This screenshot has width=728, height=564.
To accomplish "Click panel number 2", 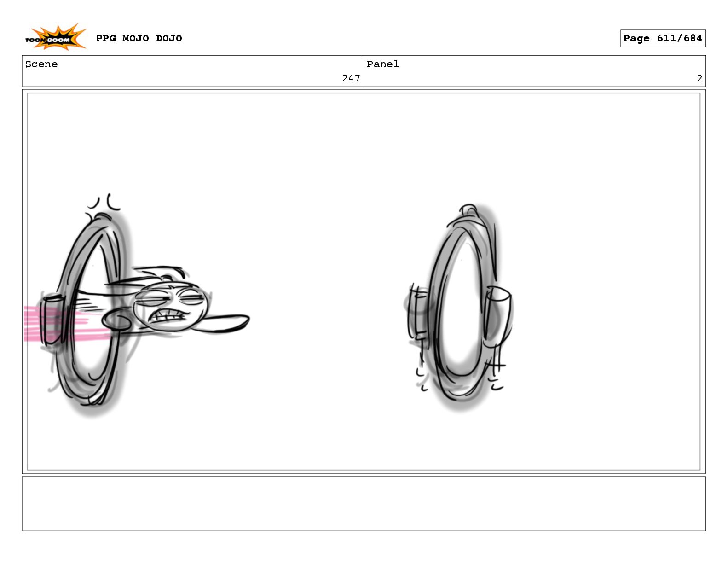I will (699, 78).
